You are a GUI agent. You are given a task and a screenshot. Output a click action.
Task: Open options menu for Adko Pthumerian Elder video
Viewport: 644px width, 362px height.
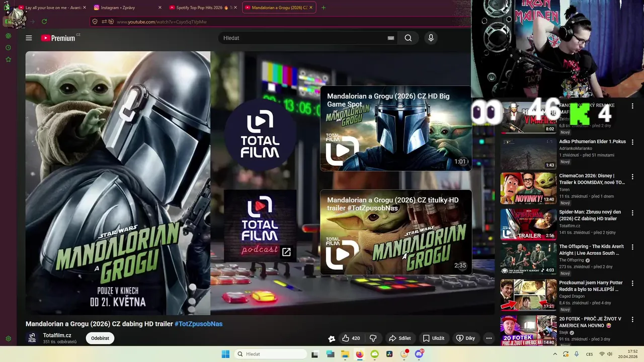coord(632,142)
